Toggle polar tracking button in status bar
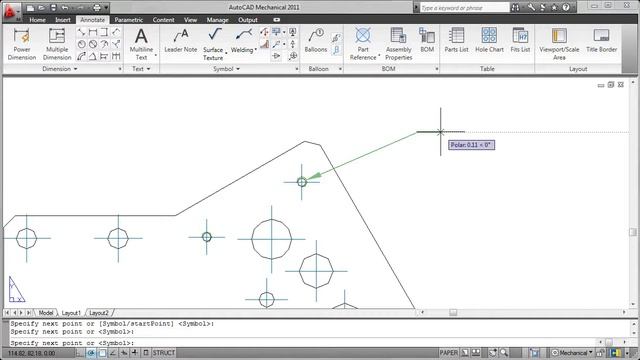Viewport: 640px width, 360px height. 91,353
